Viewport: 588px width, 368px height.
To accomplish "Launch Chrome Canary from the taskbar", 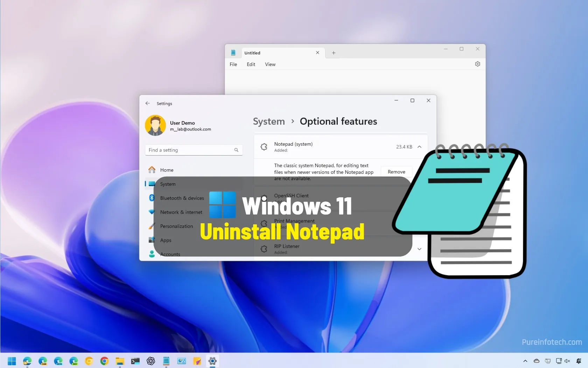I will pyautogui.click(x=89, y=361).
